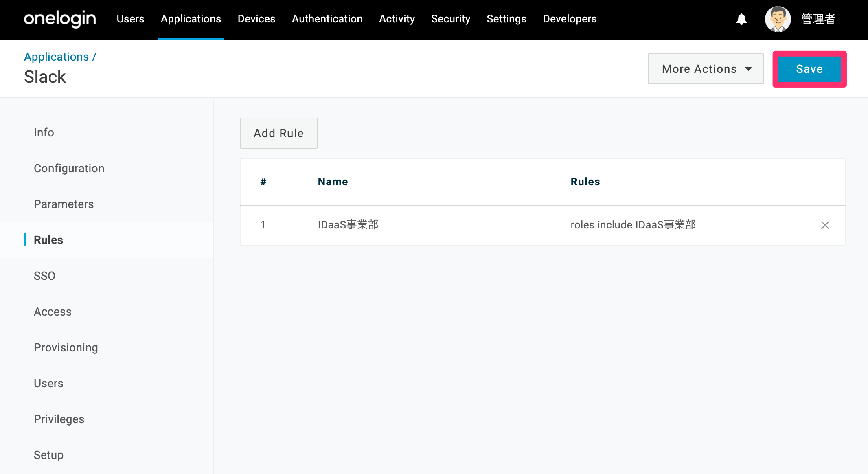Viewport: 868px width, 474px height.
Task: Click the # column header
Action: point(263,182)
